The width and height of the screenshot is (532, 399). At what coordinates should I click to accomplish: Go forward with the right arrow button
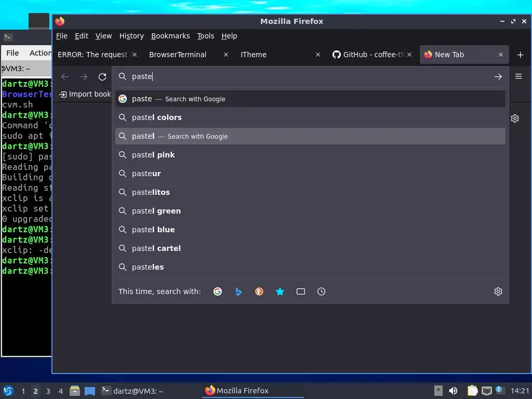coord(84,77)
